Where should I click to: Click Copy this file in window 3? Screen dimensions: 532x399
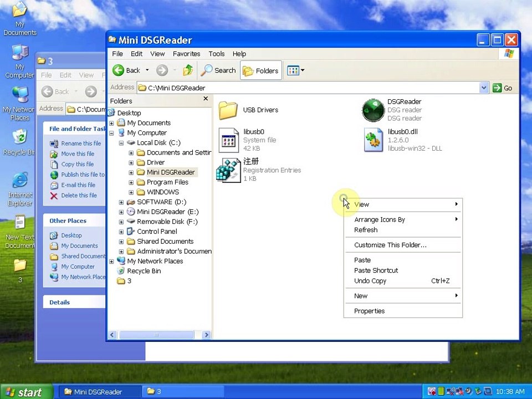click(x=78, y=164)
